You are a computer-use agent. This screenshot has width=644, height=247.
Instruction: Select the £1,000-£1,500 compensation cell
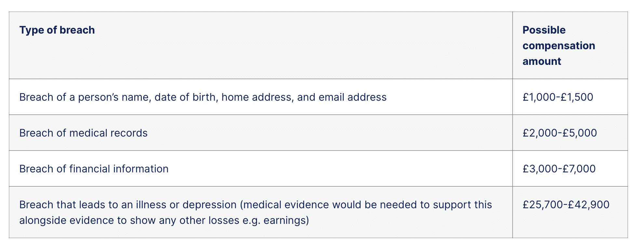point(558,97)
